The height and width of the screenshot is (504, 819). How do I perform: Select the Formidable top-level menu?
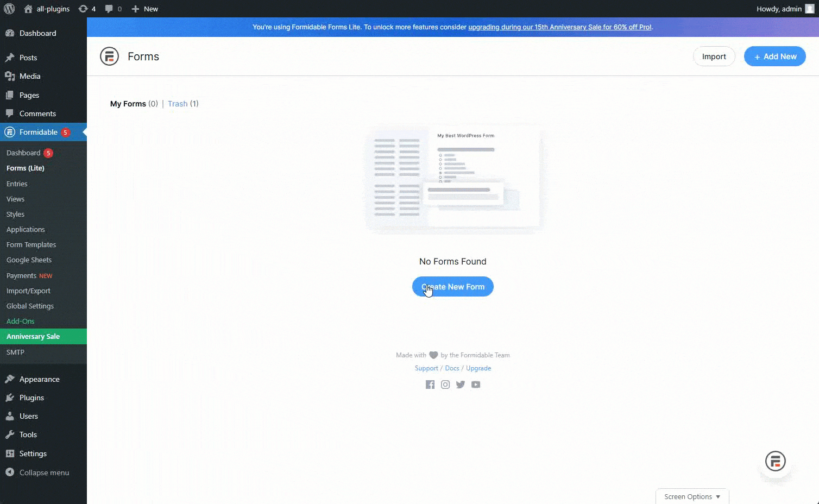[43, 132]
